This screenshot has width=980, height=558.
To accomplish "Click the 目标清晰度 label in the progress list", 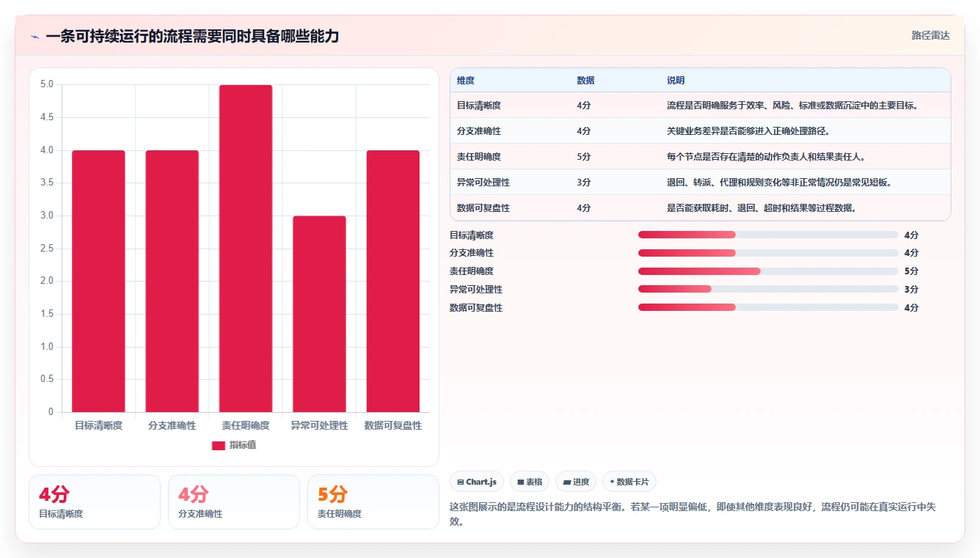I will (472, 235).
